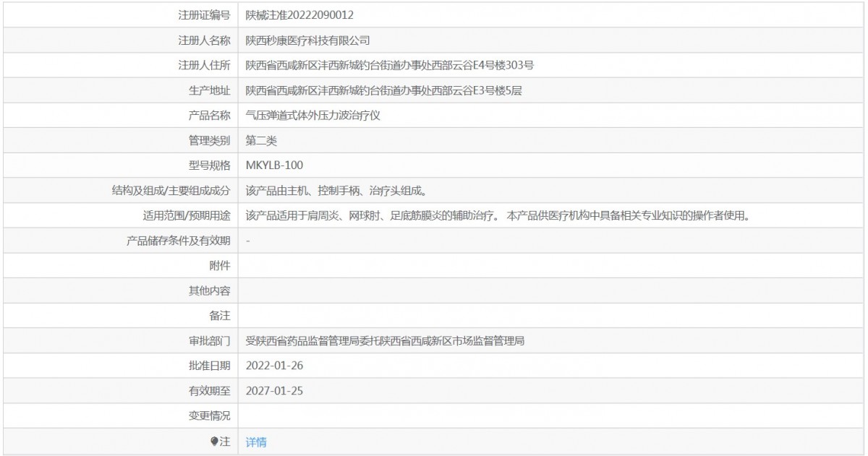The image size is (868, 456).
Task: Select management class value 第二类
Action: click(261, 140)
